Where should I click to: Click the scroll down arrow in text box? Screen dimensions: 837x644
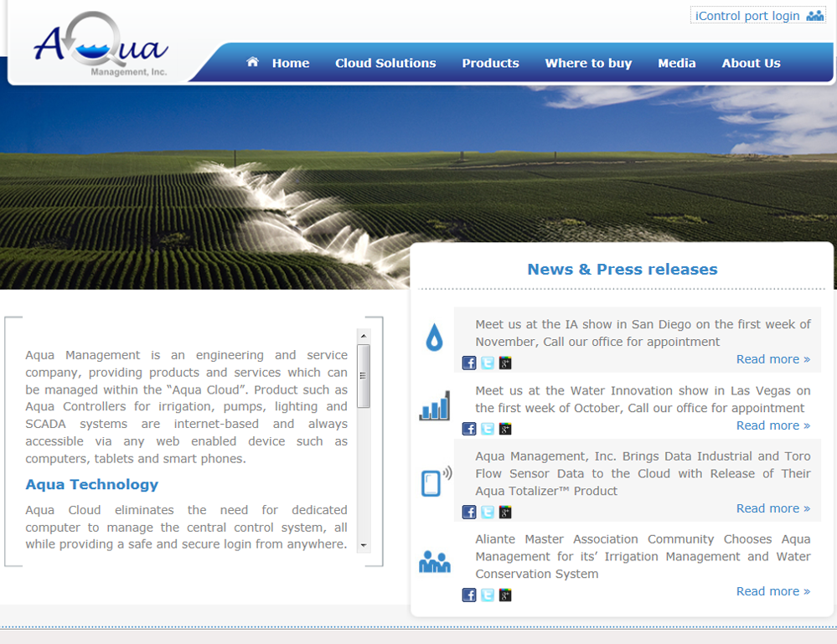[x=364, y=545]
